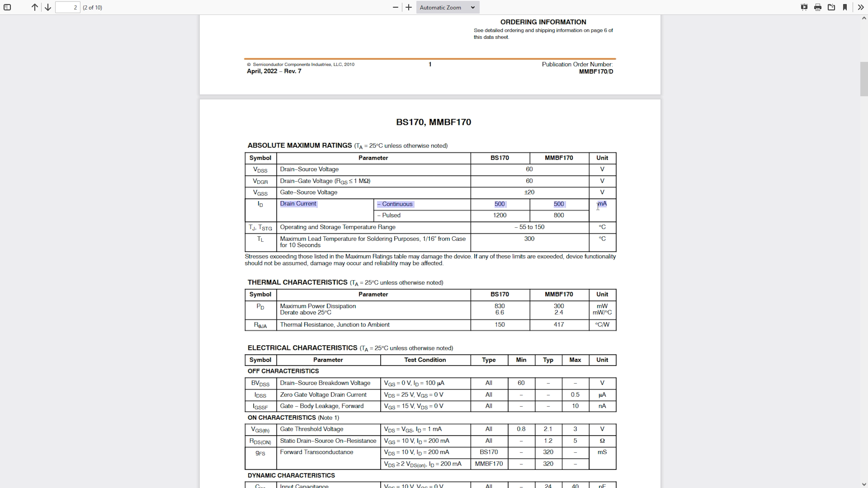The height and width of the screenshot is (488, 868).
Task: Select the BS170 column header
Action: pyautogui.click(x=500, y=157)
